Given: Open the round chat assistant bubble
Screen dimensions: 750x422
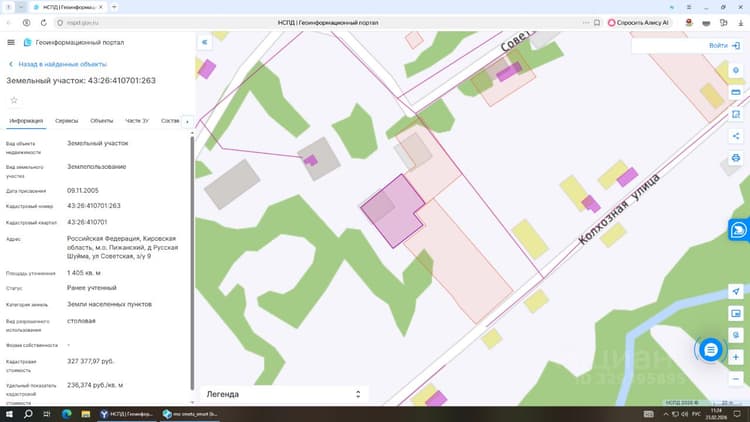Looking at the screenshot, I should point(710,350).
